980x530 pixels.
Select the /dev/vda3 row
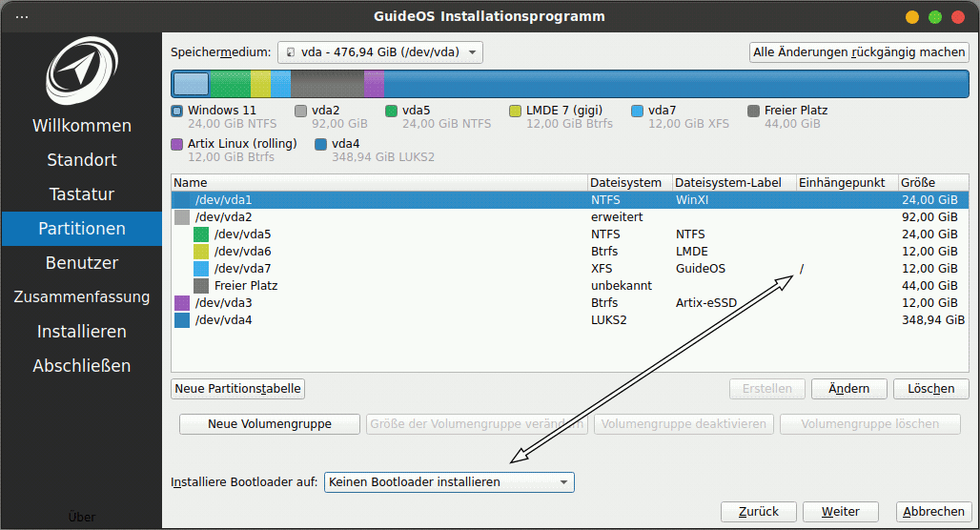tap(570, 303)
